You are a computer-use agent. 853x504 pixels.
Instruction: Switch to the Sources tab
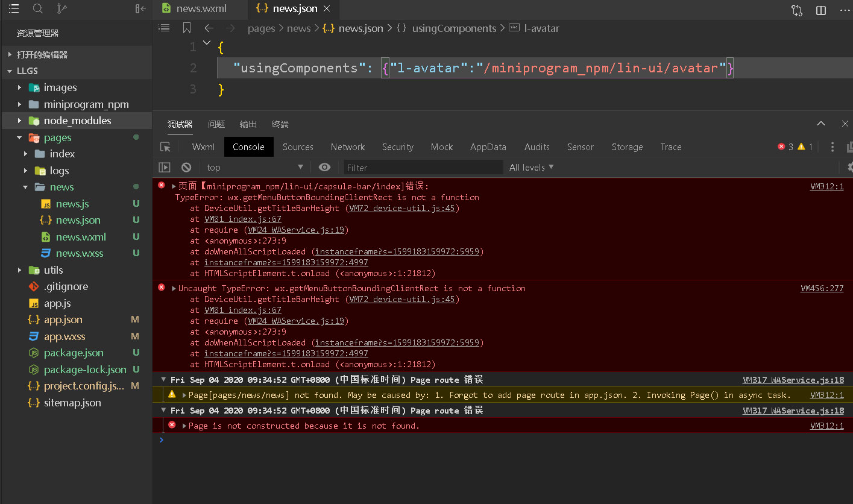click(x=298, y=146)
